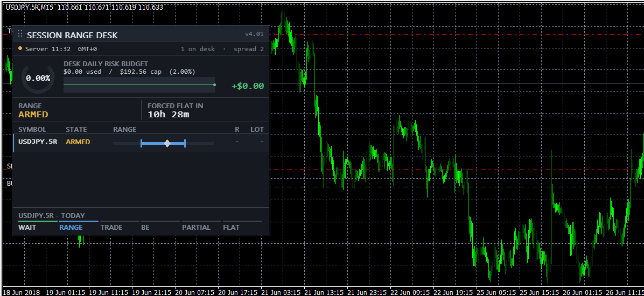
Task: Select the diamond price marker in range bar
Action: 167,143
